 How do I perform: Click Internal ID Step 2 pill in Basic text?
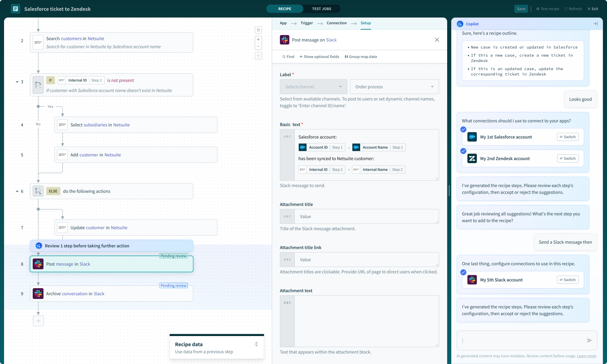[322, 169]
